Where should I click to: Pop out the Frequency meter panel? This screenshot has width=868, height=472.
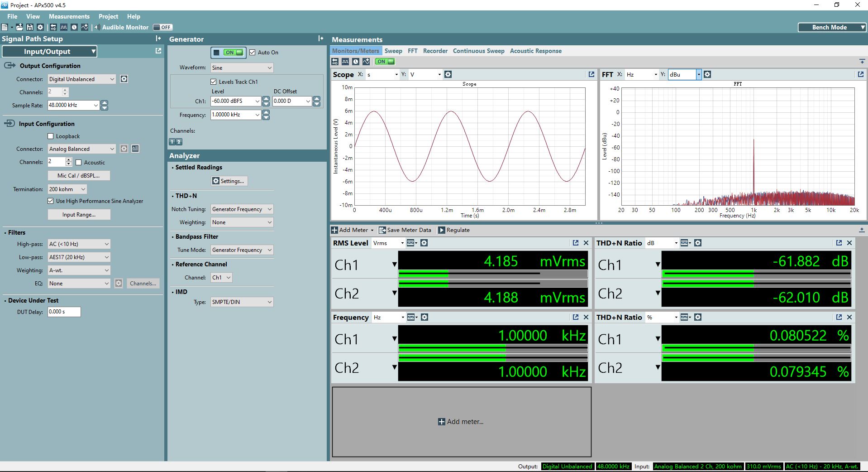click(576, 317)
